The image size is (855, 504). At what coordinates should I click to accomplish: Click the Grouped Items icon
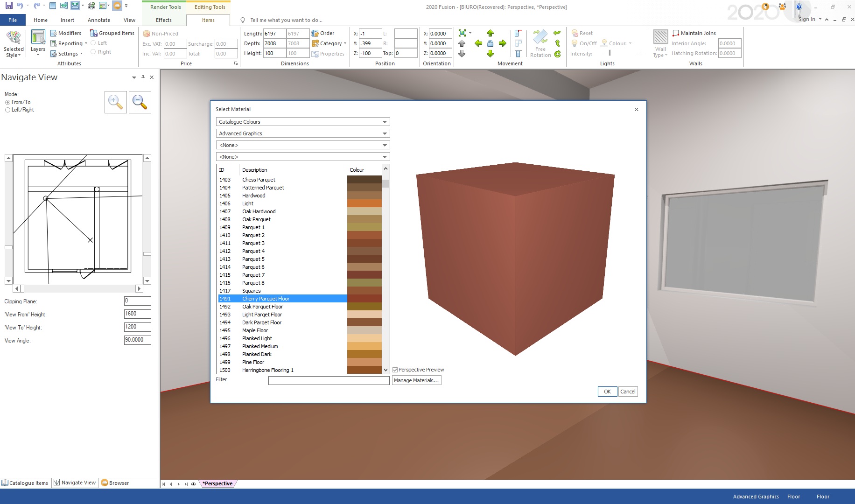coord(94,33)
